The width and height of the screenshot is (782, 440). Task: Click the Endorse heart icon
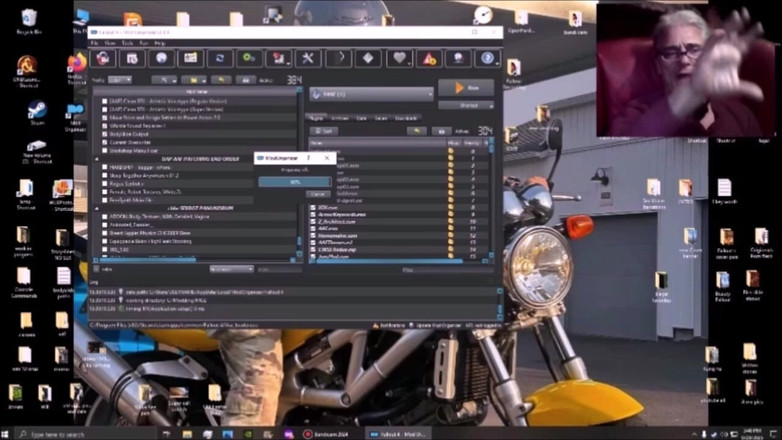(398, 59)
